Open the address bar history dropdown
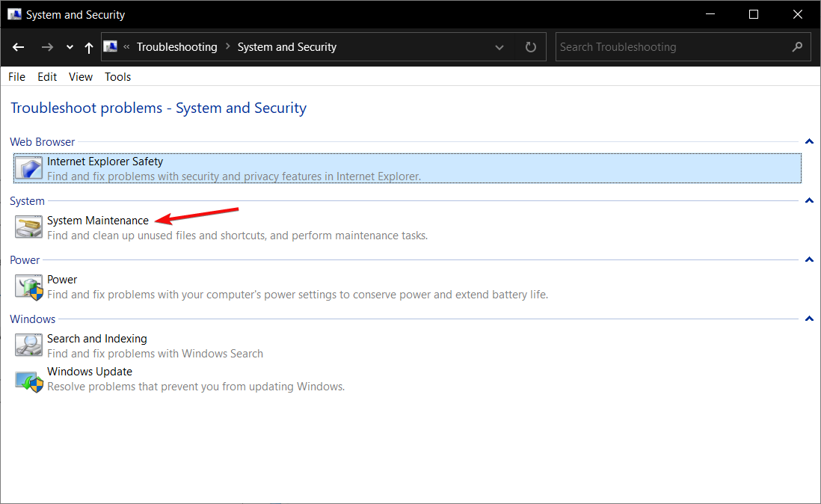This screenshot has height=504, width=821. pyautogui.click(x=499, y=47)
